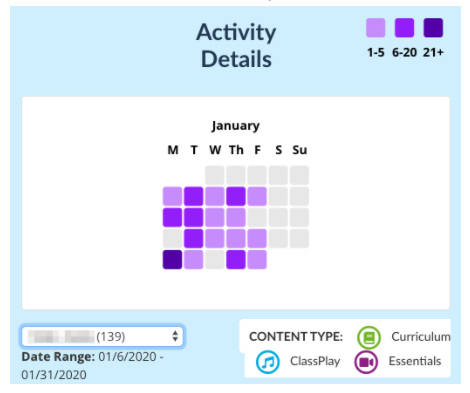Click the light purple Friday cell in last row

257,259
